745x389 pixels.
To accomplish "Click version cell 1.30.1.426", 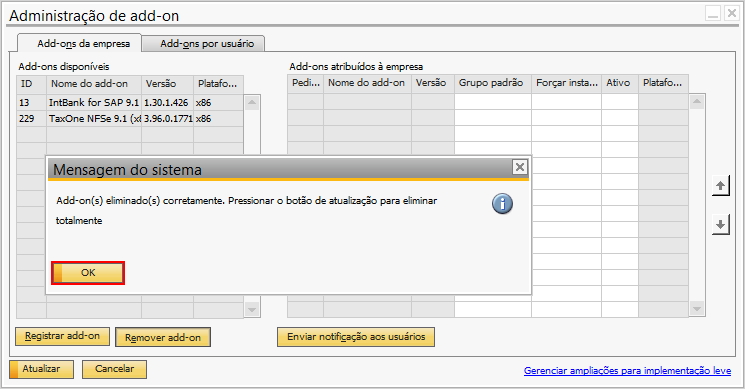I will tap(167, 103).
